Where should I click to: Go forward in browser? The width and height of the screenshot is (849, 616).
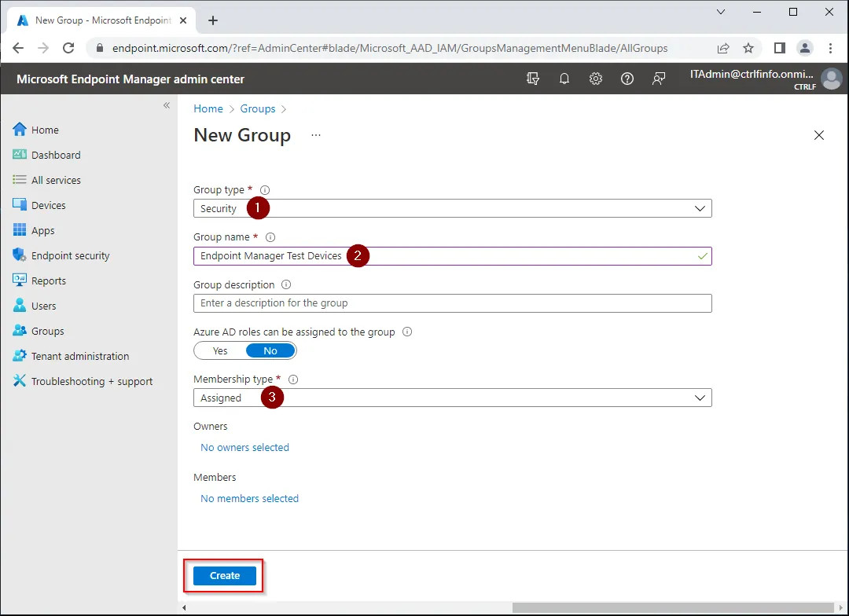point(43,48)
